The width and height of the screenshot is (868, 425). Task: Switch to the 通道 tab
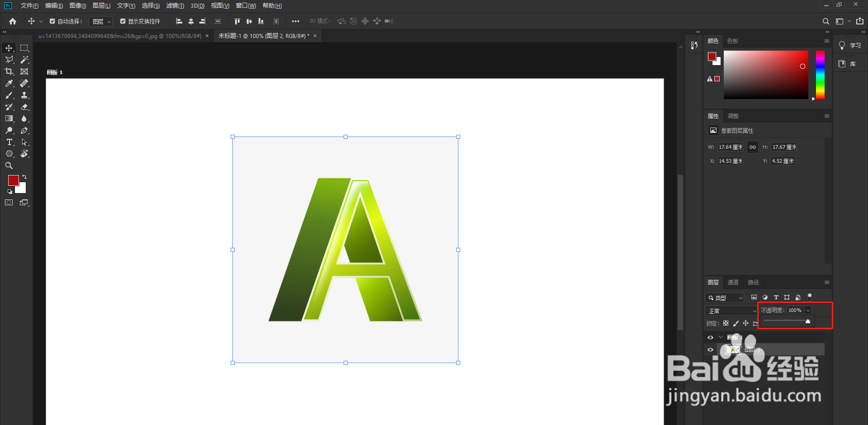(x=733, y=283)
